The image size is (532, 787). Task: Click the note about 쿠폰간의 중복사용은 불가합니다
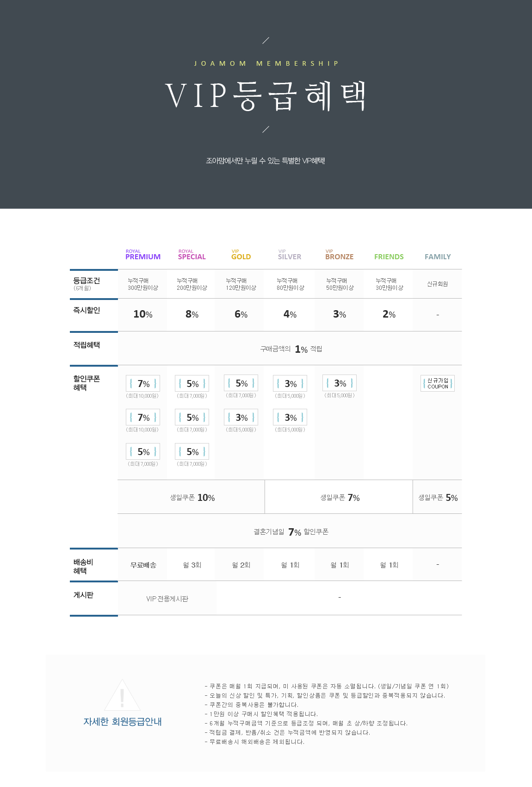pyautogui.click(x=252, y=705)
